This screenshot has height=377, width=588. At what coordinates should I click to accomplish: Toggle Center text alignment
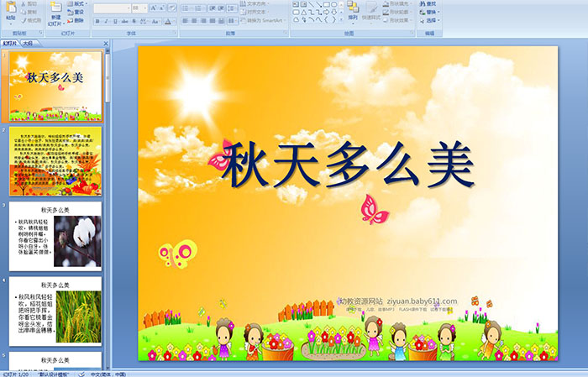(194, 21)
